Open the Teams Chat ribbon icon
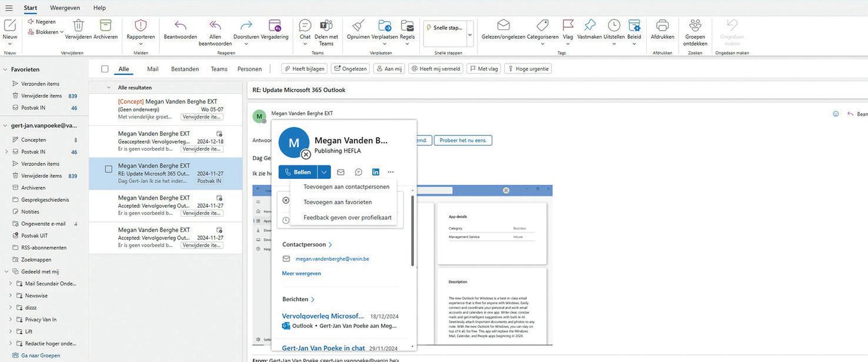 [x=305, y=25]
